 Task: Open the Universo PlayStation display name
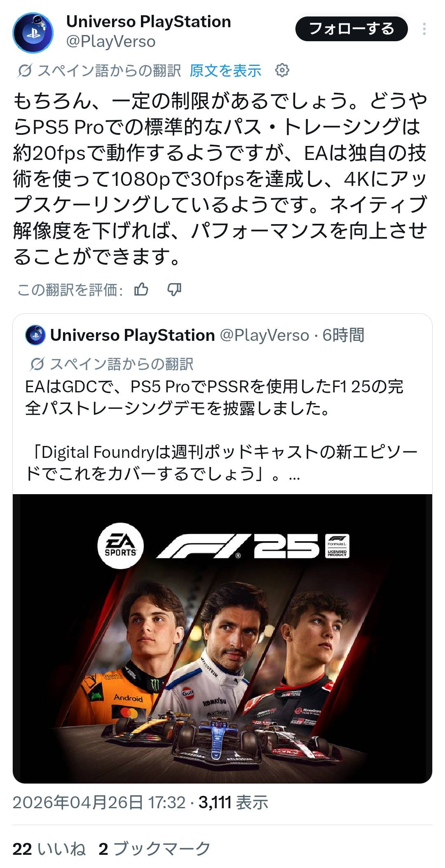pyautogui.click(x=148, y=21)
